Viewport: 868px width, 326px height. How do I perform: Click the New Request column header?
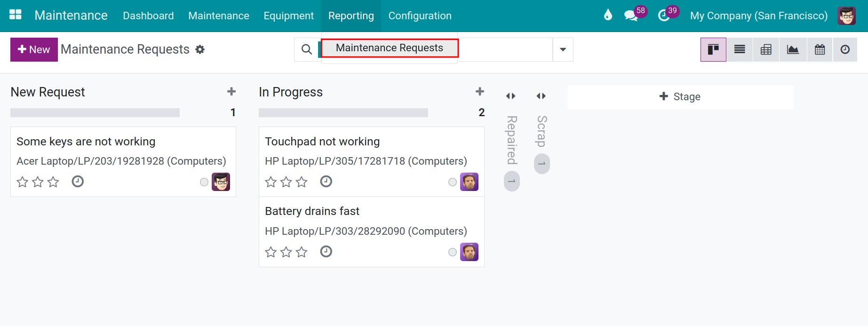pyautogui.click(x=48, y=92)
